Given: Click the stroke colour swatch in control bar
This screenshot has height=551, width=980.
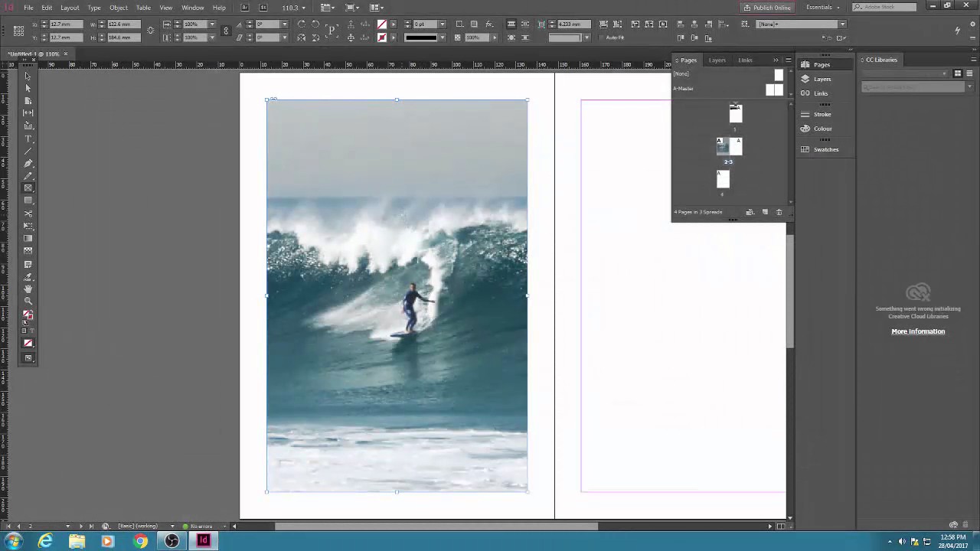Looking at the screenshot, I should tap(382, 37).
